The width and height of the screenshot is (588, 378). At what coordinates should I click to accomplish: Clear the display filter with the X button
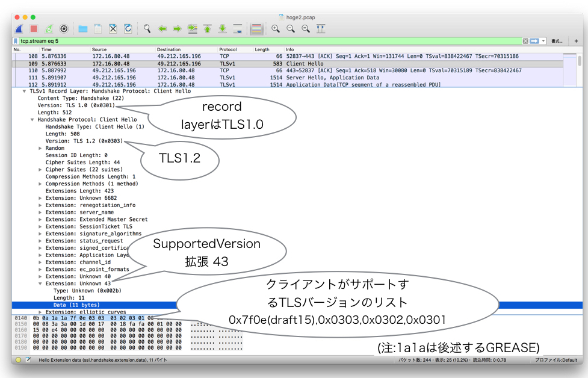click(525, 41)
